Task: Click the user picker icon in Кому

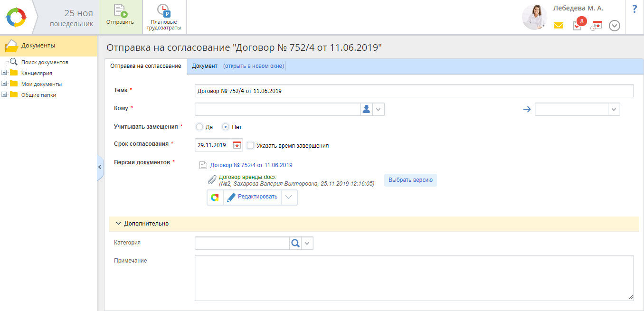Action: (x=366, y=109)
